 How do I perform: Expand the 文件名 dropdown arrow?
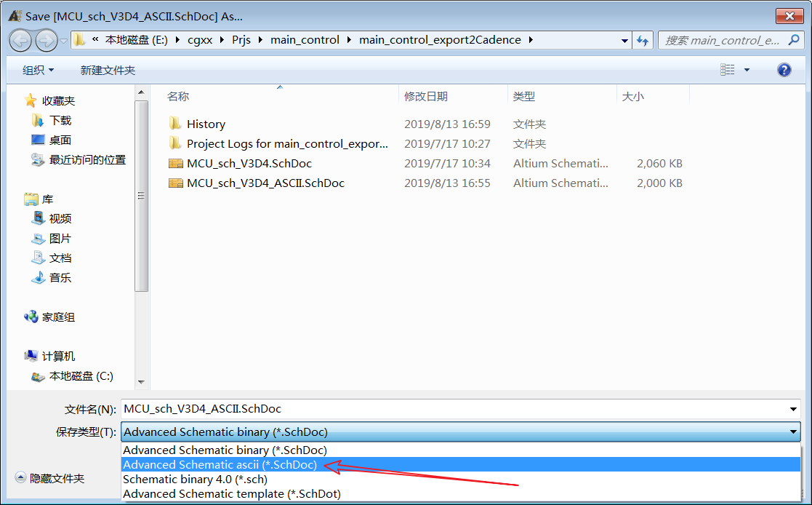pyautogui.click(x=793, y=409)
